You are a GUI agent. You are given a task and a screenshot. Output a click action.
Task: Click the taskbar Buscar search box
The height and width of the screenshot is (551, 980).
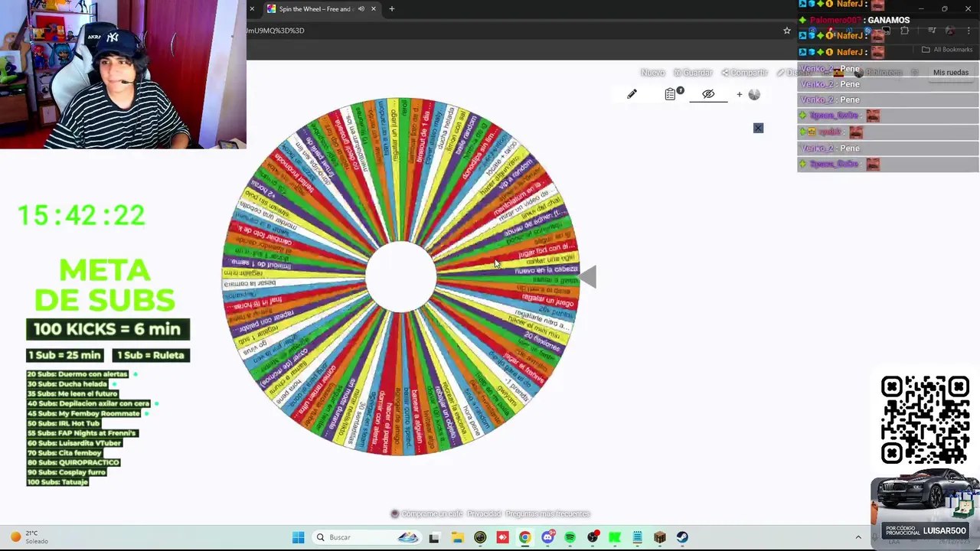click(x=366, y=537)
